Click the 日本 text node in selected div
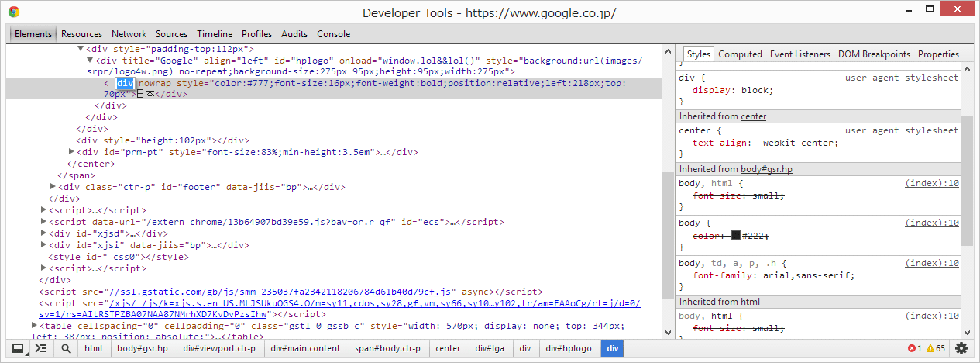 coord(146,95)
